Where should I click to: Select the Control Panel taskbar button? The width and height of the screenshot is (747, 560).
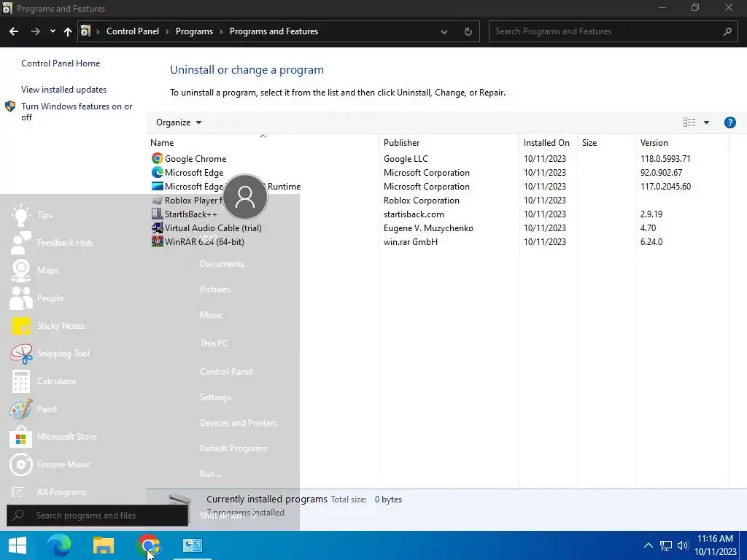[x=193, y=545]
